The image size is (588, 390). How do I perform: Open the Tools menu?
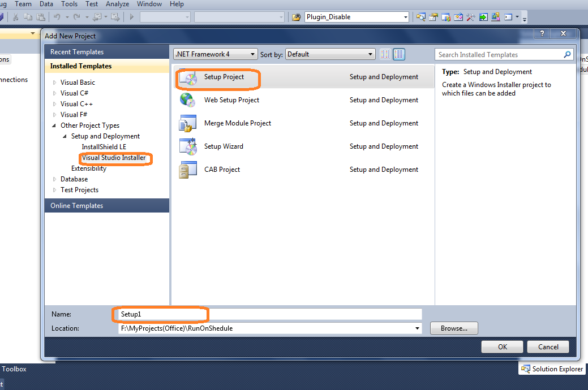point(70,4)
